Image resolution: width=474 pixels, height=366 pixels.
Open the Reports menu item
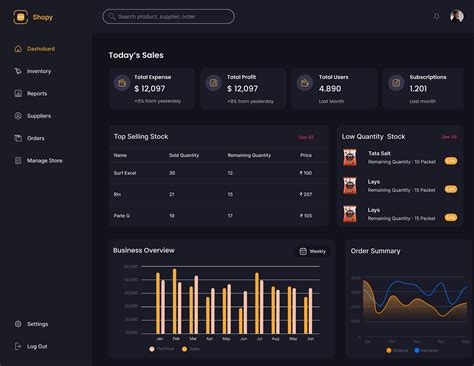coord(31,93)
